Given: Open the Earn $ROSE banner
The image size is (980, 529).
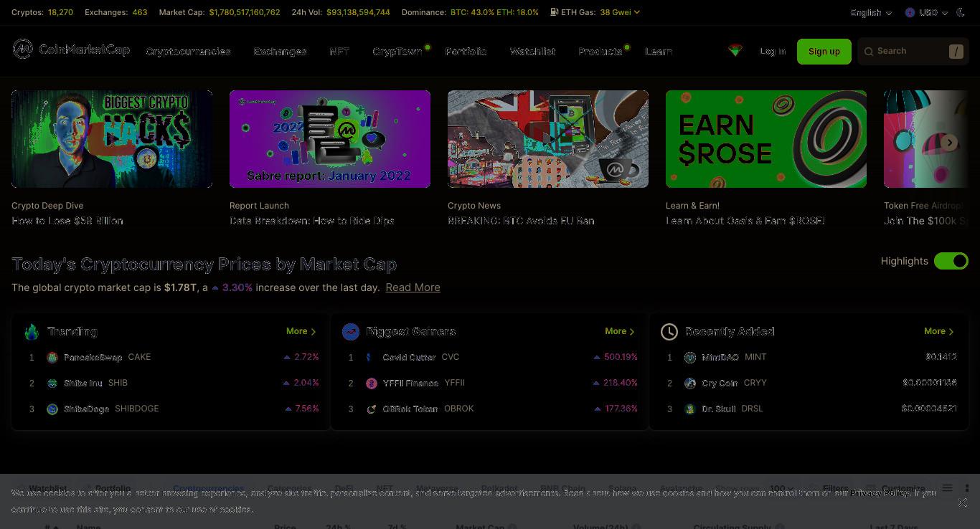Looking at the screenshot, I should click(x=766, y=139).
